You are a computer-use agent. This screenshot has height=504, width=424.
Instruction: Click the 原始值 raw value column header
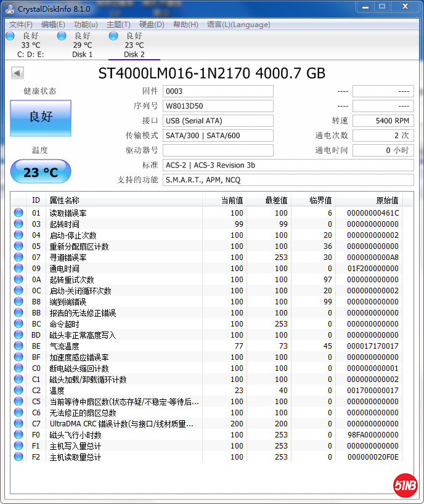point(387,200)
